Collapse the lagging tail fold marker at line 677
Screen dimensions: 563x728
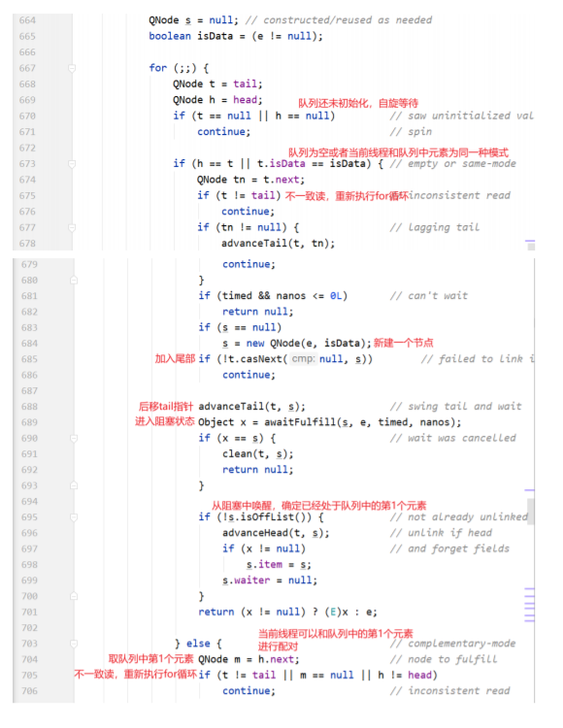pyautogui.click(x=72, y=227)
